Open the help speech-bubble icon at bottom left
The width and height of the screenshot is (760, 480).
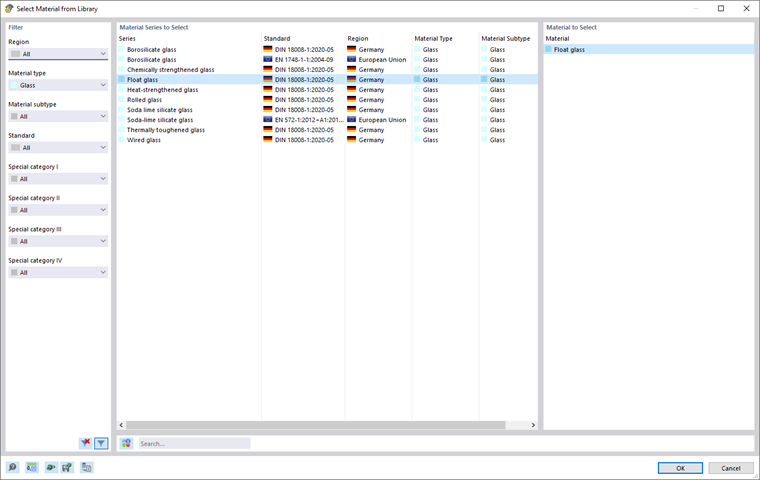[13, 467]
